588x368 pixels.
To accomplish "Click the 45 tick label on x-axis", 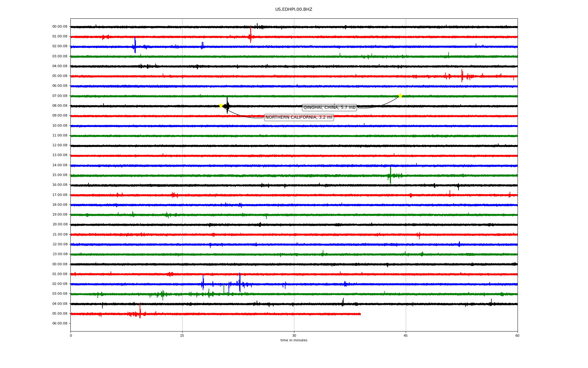I will coord(406,335).
